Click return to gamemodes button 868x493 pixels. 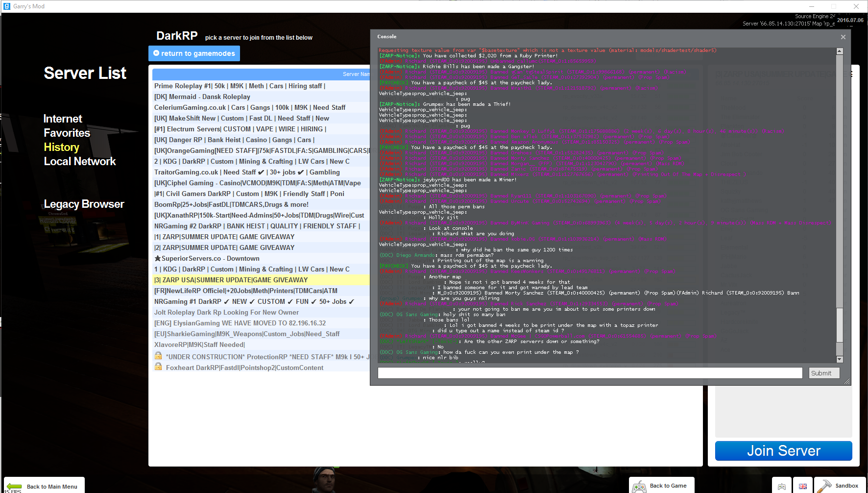pos(194,53)
